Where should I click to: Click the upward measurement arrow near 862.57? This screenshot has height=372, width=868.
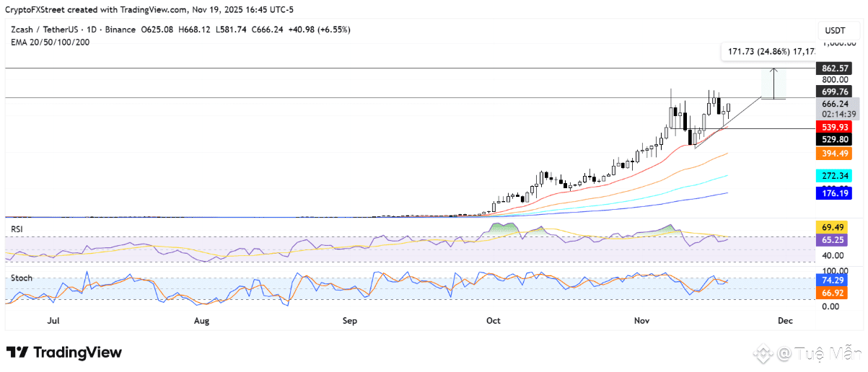[x=773, y=83]
